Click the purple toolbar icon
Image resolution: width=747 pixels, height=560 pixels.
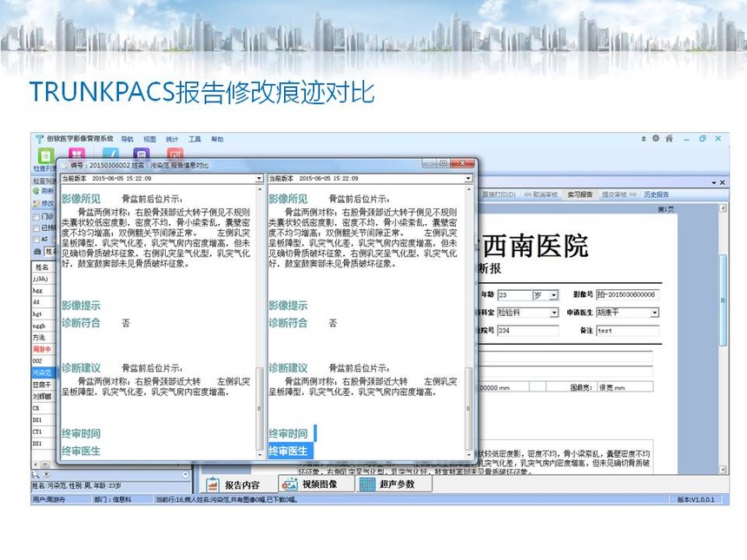click(142, 153)
